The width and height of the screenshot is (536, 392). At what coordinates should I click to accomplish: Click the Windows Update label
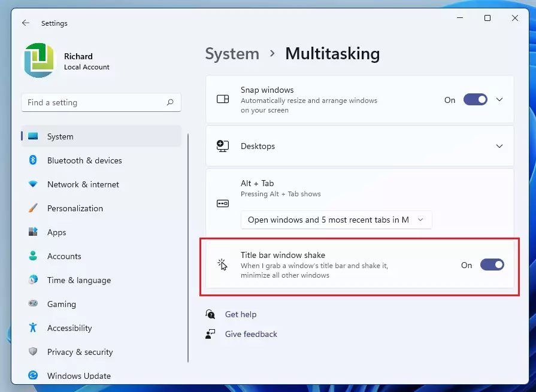pos(79,376)
